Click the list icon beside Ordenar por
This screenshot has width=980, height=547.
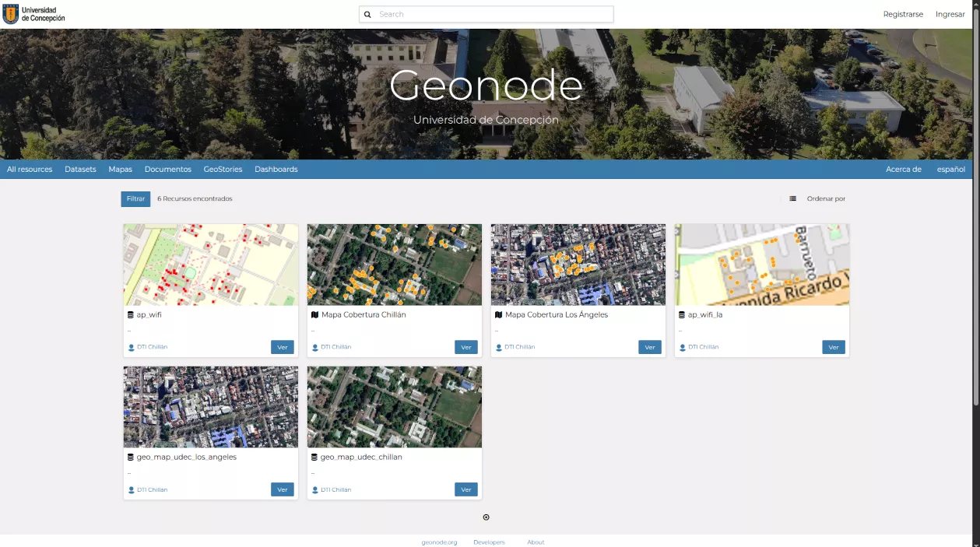pyautogui.click(x=792, y=199)
